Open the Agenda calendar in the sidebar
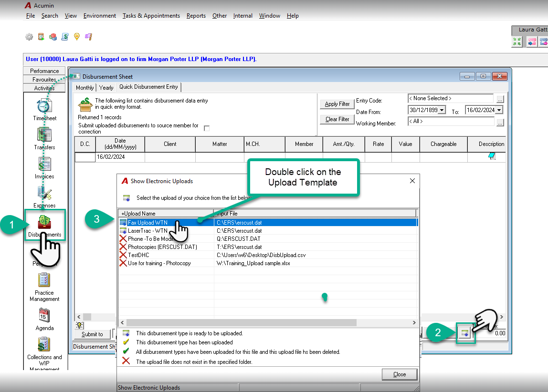This screenshot has width=548, height=392. (x=44, y=320)
